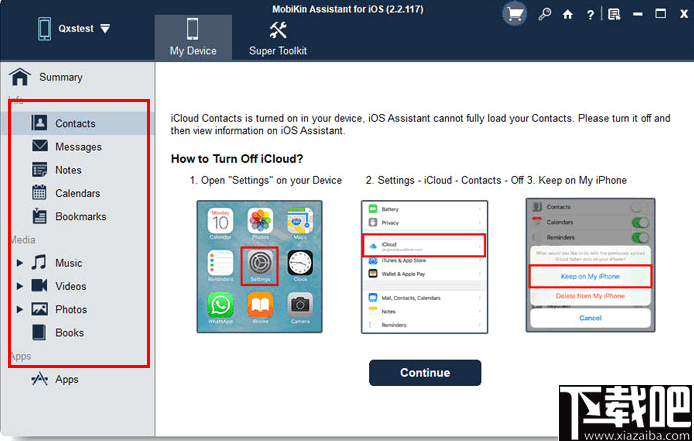Viewport: 694px width, 441px height.
Task: Select Contacts in the sidebar
Action: click(x=75, y=123)
